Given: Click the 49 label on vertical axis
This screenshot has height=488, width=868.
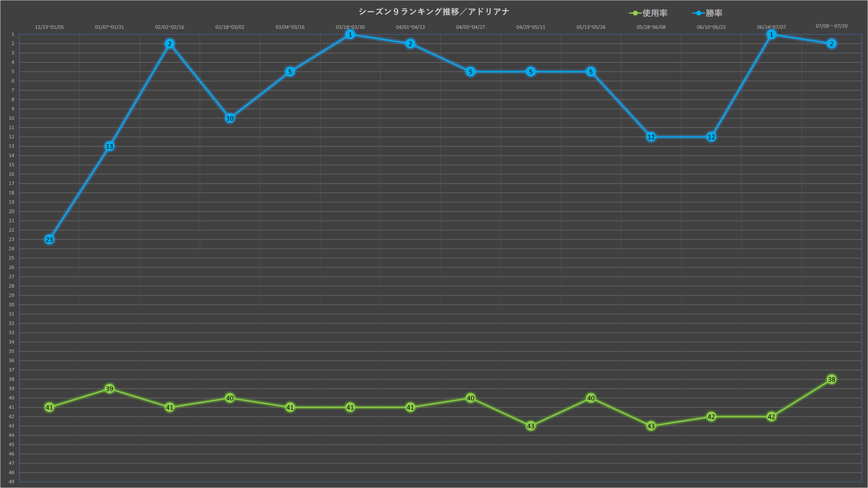Looking at the screenshot, I should tap(12, 481).
